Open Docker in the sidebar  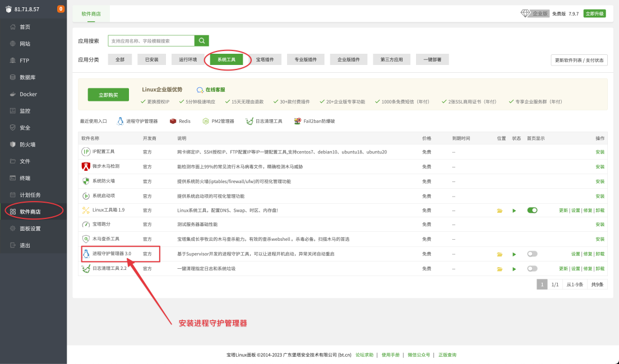tap(28, 94)
